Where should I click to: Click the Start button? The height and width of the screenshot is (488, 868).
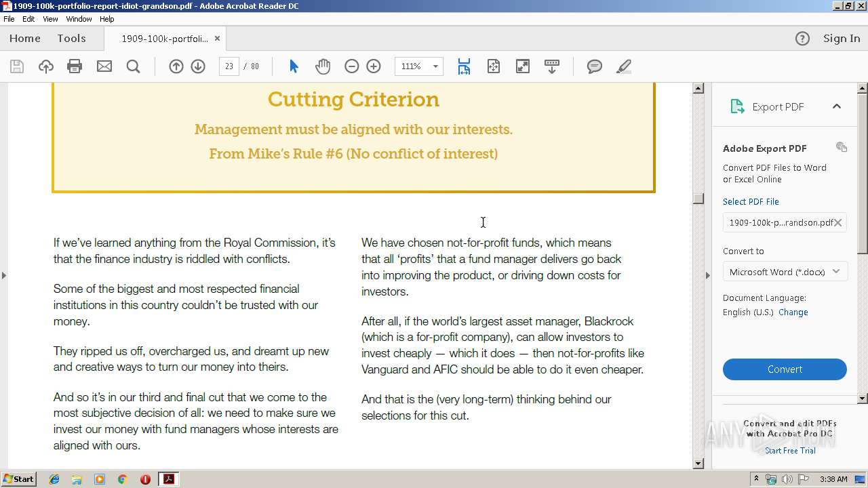pyautogui.click(x=18, y=479)
